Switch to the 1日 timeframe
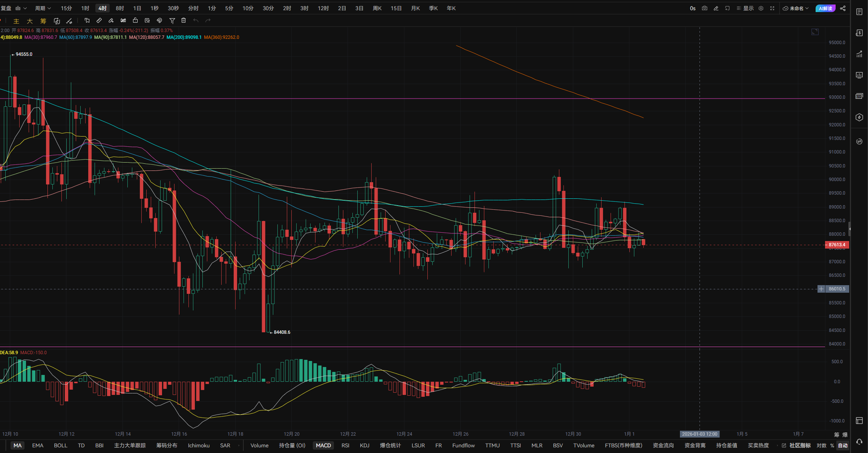The width and height of the screenshot is (868, 453). tap(137, 8)
